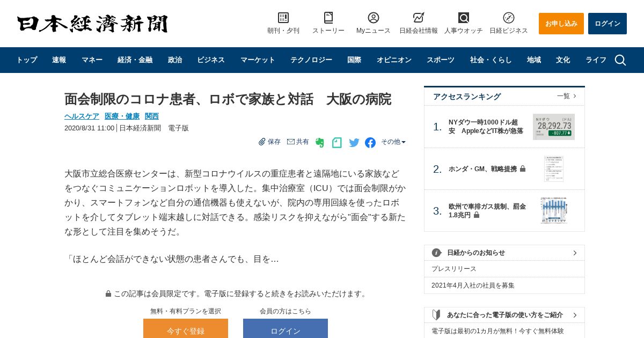Click the teal note share icon
Viewport: 644px width, 338px height.
tap(336, 143)
